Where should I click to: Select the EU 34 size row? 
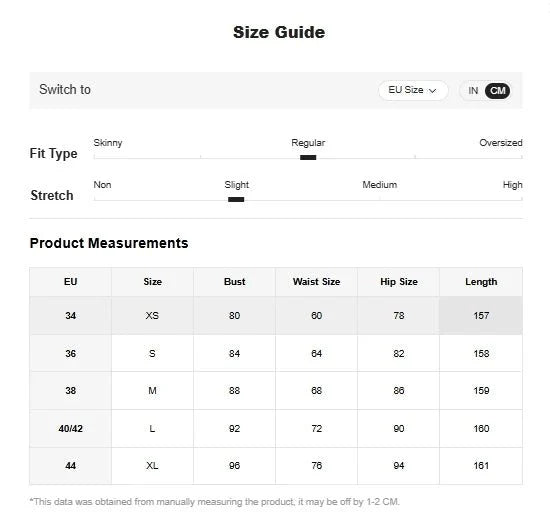(276, 315)
